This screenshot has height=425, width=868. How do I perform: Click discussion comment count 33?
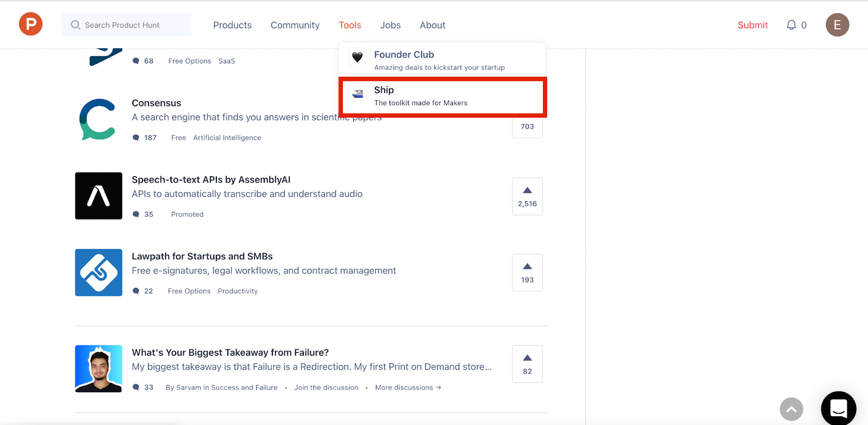click(x=149, y=387)
